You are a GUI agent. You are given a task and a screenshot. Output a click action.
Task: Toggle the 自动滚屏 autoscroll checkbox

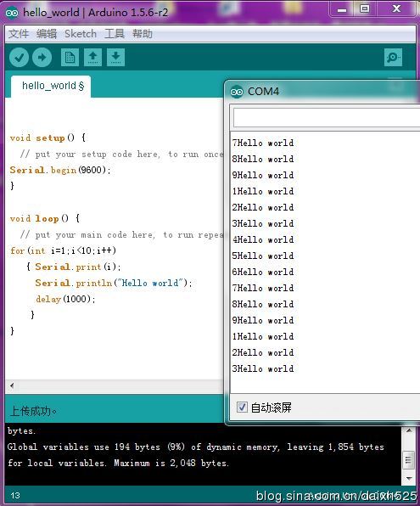pos(242,408)
